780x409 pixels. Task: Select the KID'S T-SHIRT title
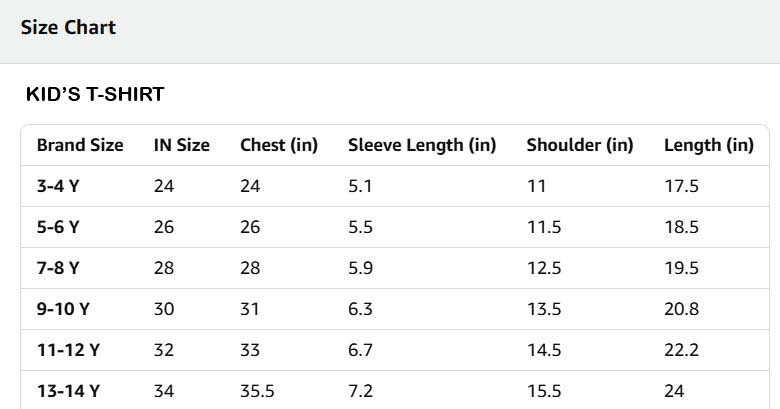pyautogui.click(x=95, y=94)
